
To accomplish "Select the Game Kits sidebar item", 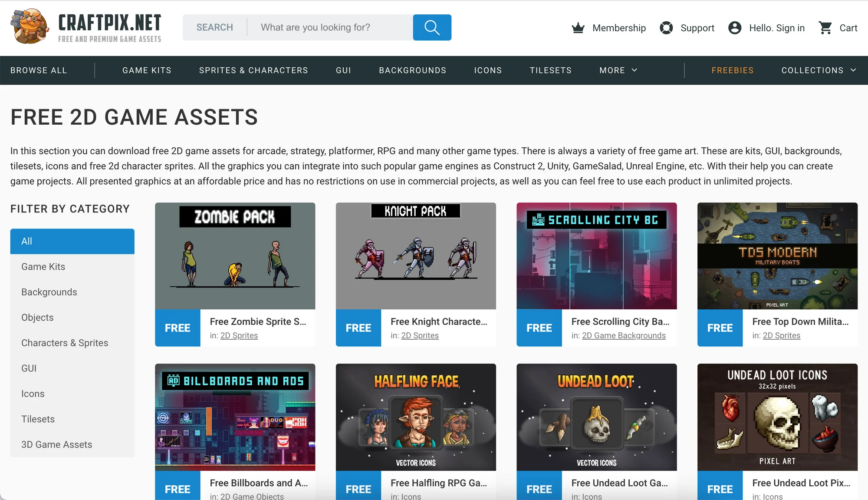I will [x=43, y=267].
